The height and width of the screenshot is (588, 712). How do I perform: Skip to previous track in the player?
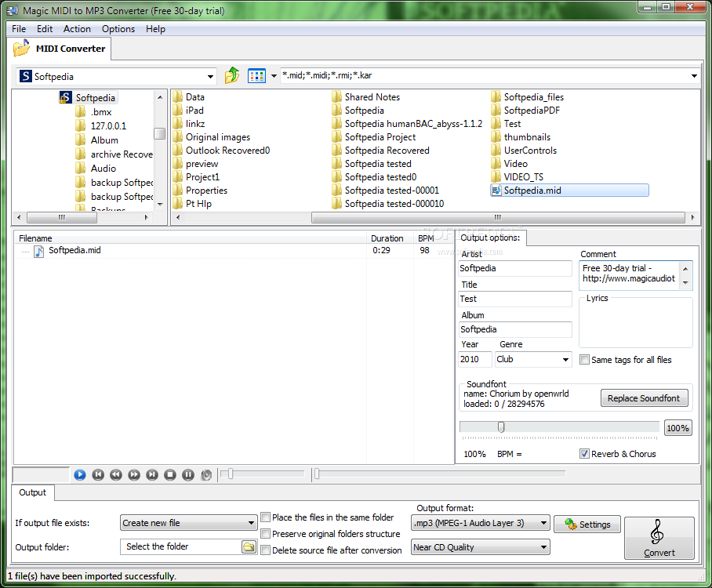click(x=98, y=475)
